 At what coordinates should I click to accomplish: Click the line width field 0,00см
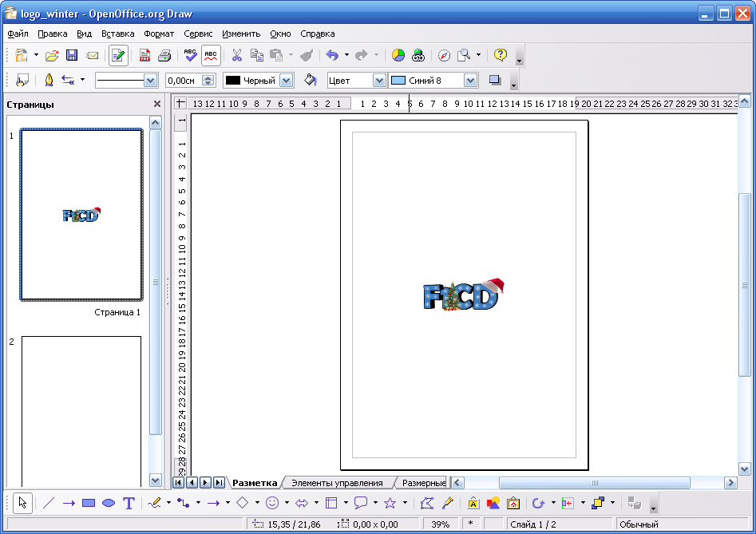coord(184,81)
